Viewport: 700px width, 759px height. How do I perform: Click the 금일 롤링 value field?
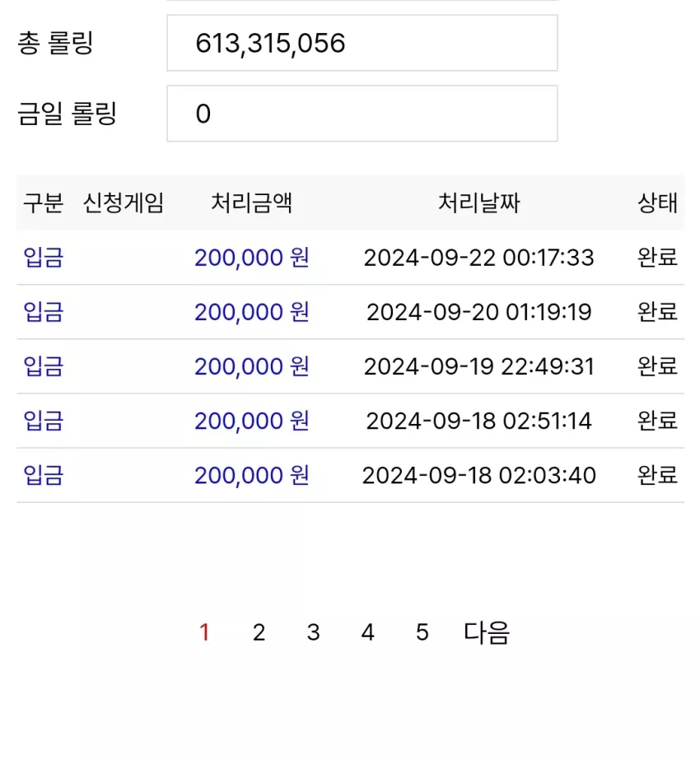[362, 114]
